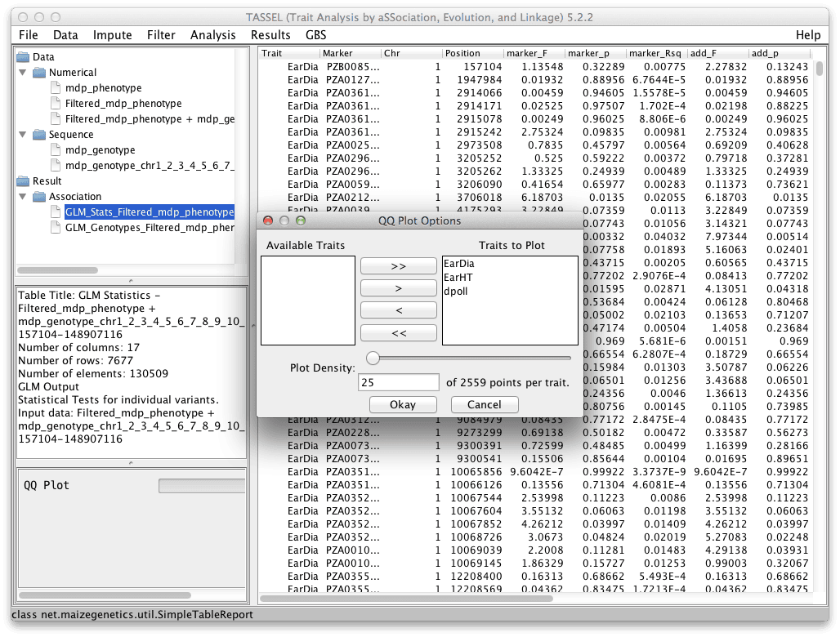Click the Sequence folder icon
The width and height of the screenshot is (840, 637).
coord(39,135)
